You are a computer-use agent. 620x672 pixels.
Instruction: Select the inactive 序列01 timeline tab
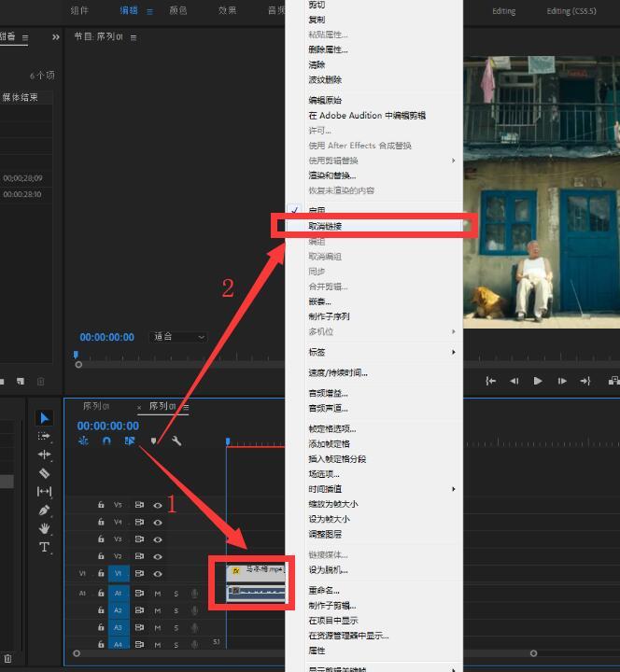click(96, 406)
